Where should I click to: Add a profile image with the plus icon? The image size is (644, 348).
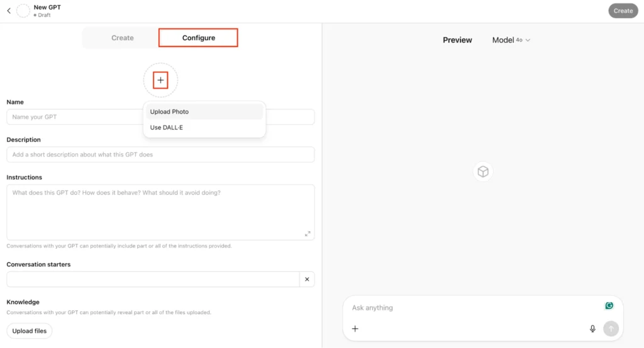pos(160,80)
